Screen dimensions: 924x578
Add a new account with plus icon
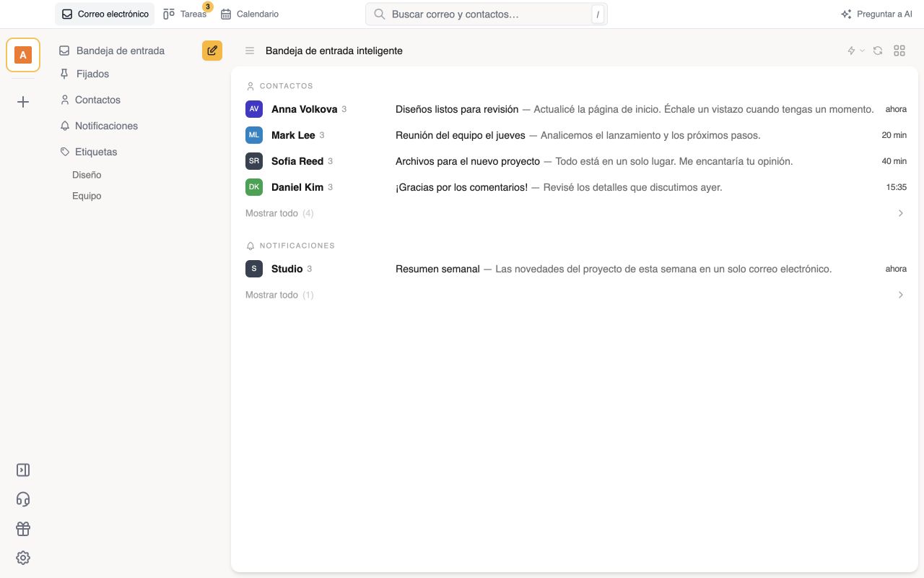(x=23, y=102)
